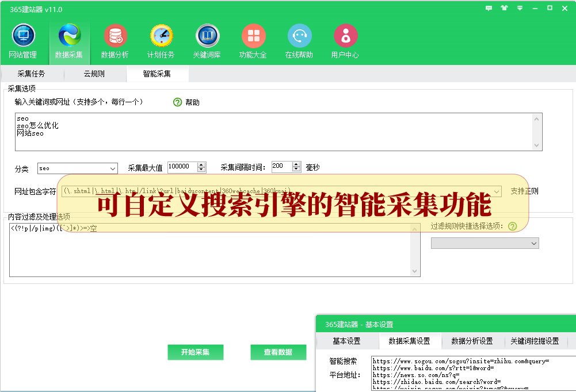This screenshot has width=576, height=392.
Task: Increase 采集间隔时间 with the up arrow
Action: click(296, 164)
